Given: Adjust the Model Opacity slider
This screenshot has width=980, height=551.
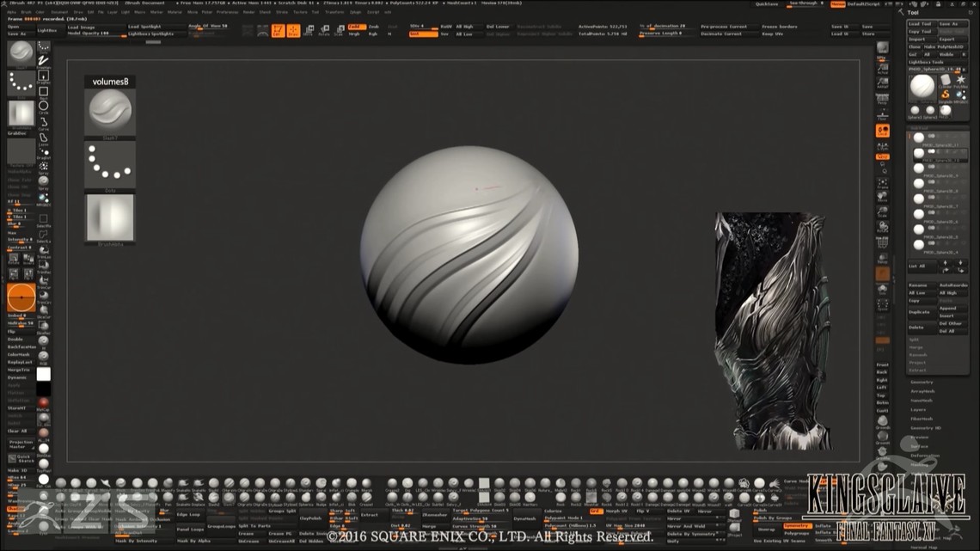Looking at the screenshot, I should tap(96, 34).
